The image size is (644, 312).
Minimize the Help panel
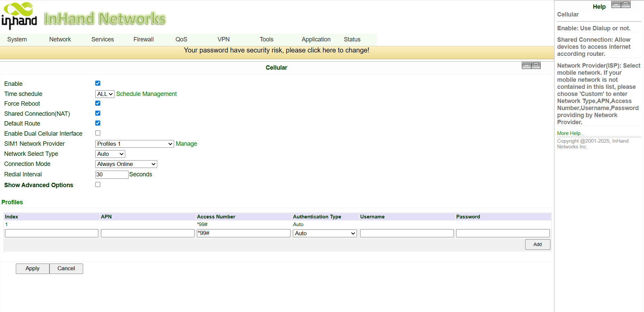616,4
